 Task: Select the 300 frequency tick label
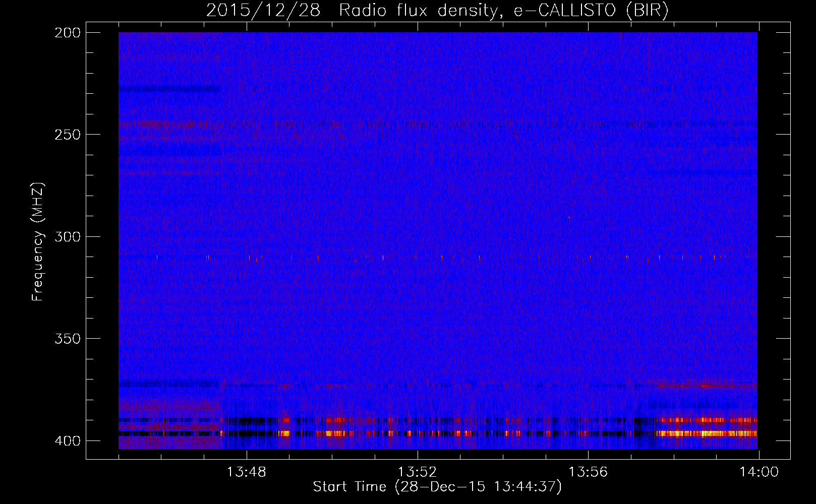pos(68,237)
